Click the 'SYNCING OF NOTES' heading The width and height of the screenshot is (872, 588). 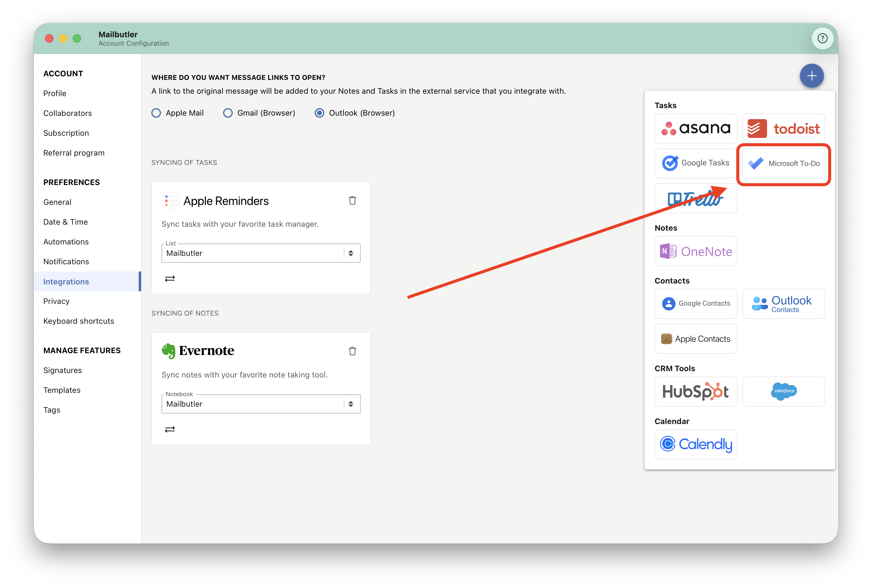click(185, 313)
